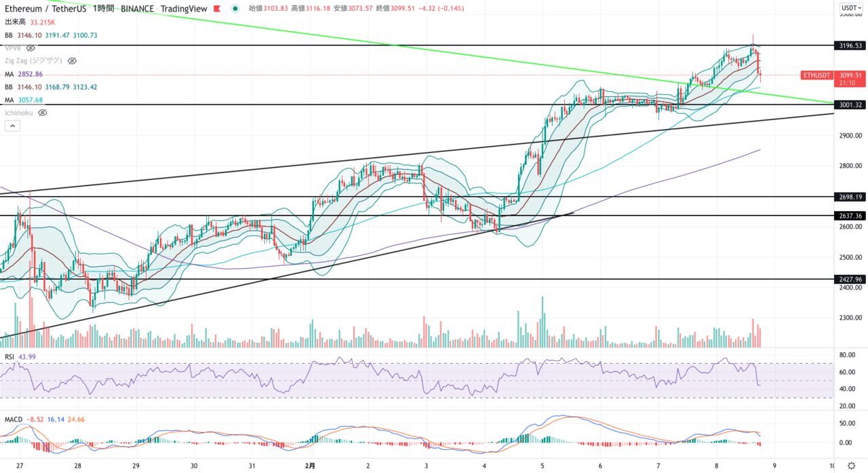Show the hidden Zig Zag indicator
The width and height of the screenshot is (868, 473).
coord(72,61)
